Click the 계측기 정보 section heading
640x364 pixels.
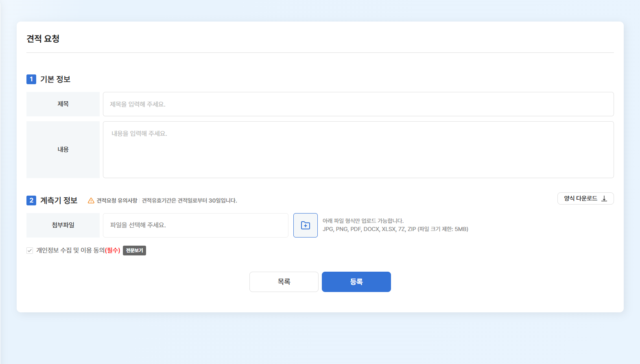point(59,201)
